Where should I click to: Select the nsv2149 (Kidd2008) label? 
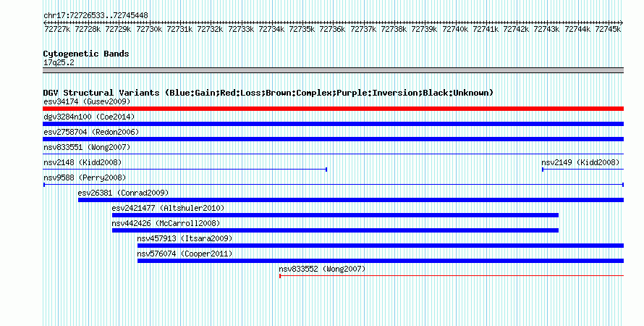click(x=580, y=162)
